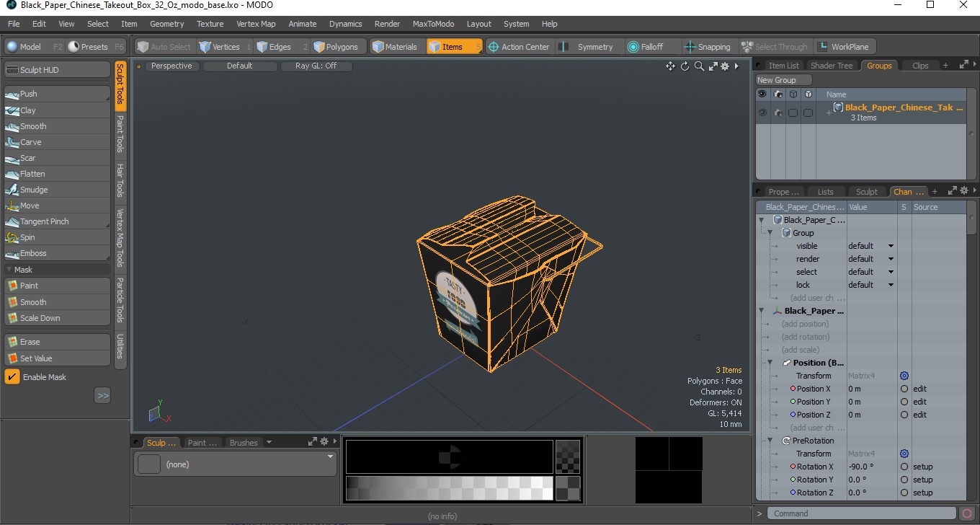Screen dimensions: 980x525
Task: Select the mask Smooth tool
Action: click(58, 302)
